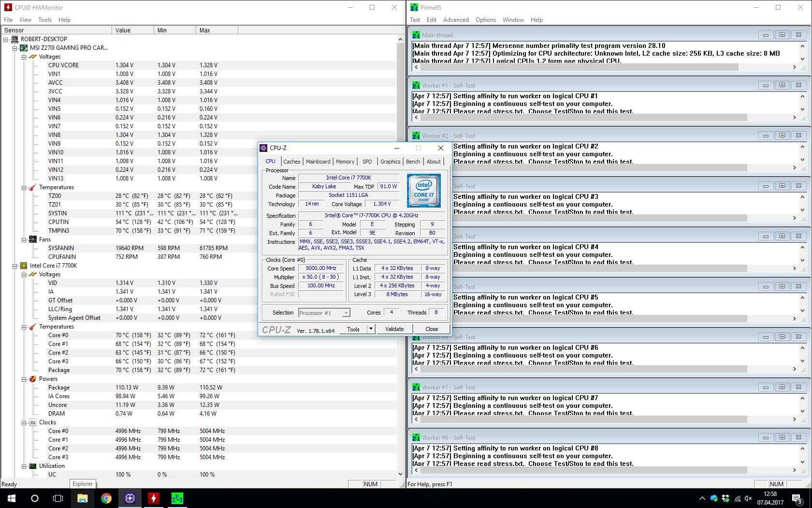Click the Worker #1 window icon in Prime95
812x508 pixels.
coord(416,85)
